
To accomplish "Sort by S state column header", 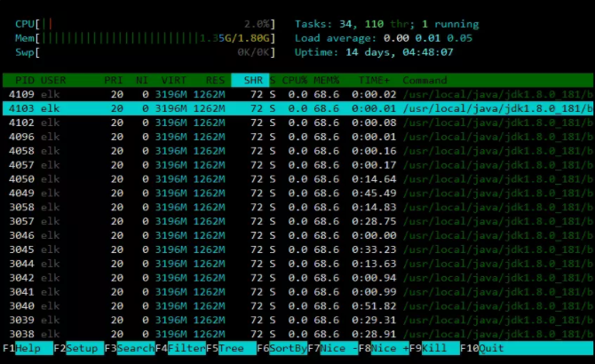I will click(273, 81).
